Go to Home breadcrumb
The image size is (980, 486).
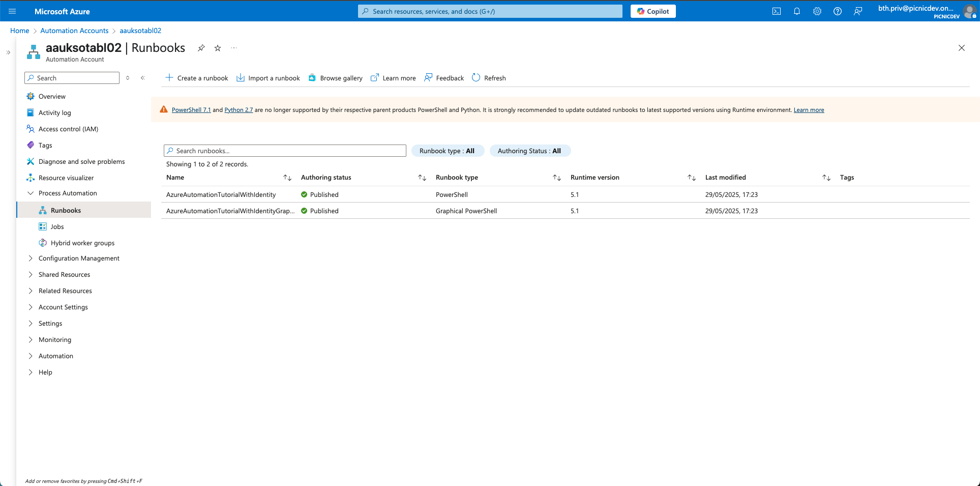tap(19, 31)
